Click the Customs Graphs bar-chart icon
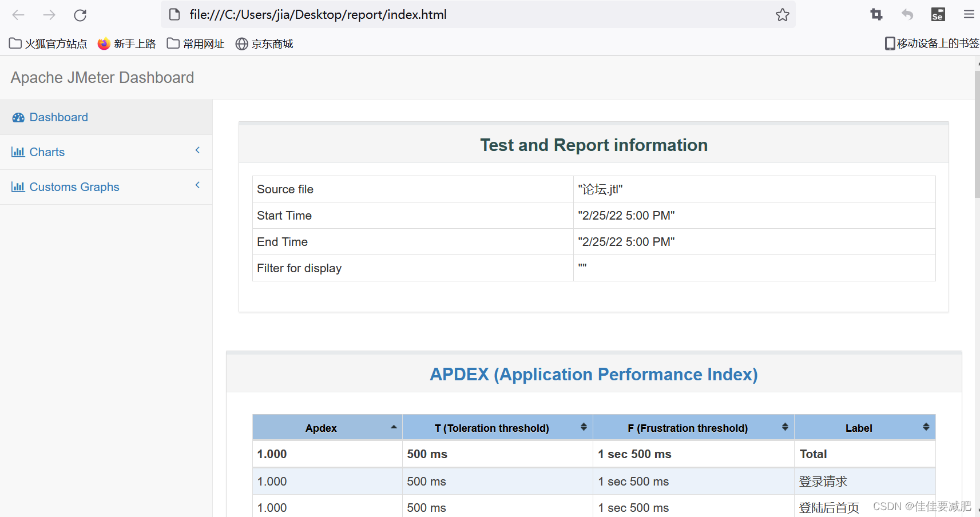The image size is (980, 517). click(x=18, y=187)
